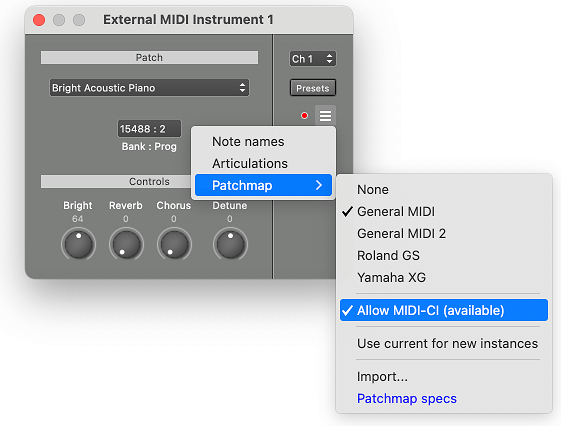Screen dimensions: 561x426
Task: Select Yamaha XG patchmap
Action: click(x=444, y=277)
